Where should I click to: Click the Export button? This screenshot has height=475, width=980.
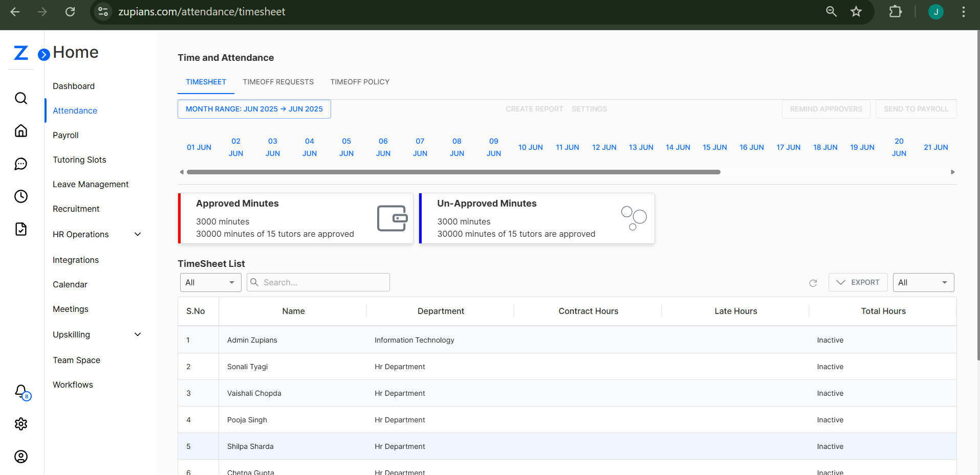(858, 282)
